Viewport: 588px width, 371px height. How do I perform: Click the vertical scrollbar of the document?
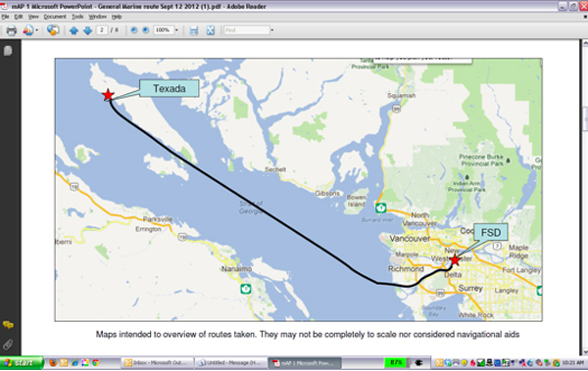pyautogui.click(x=584, y=197)
